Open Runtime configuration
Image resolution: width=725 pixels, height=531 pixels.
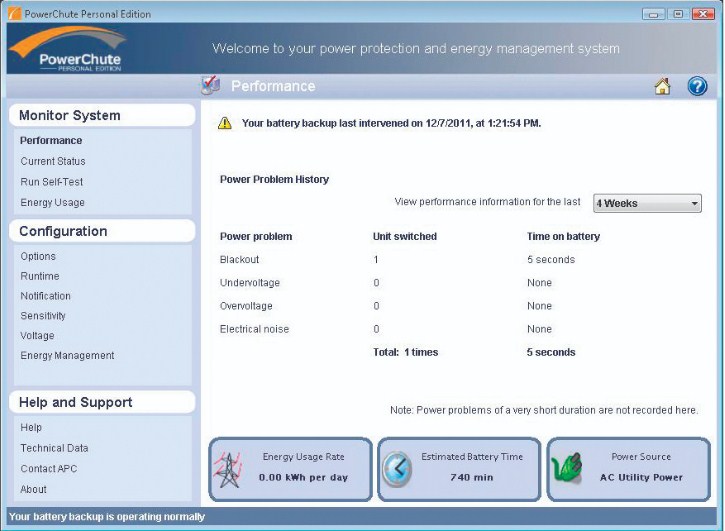click(40, 276)
